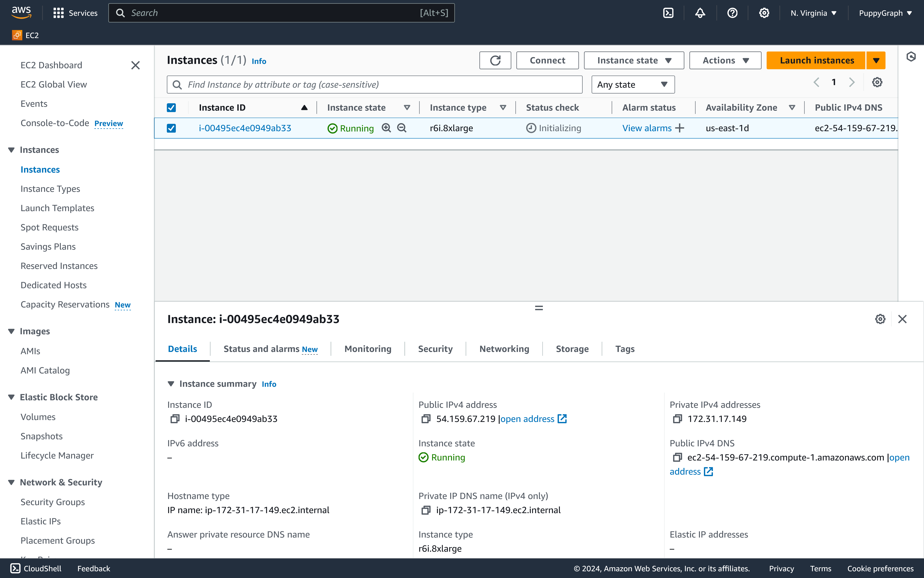Open the top bar settings gear

tap(764, 13)
